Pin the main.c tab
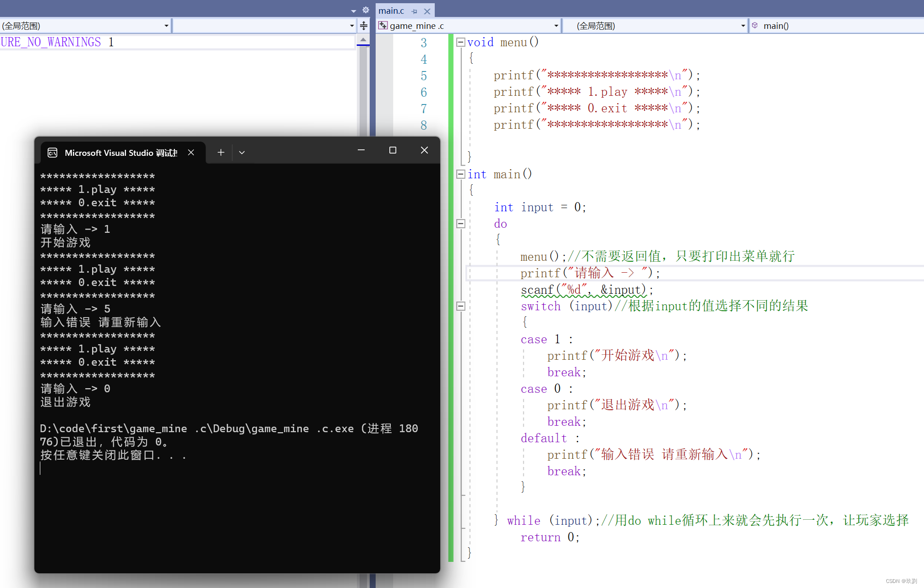924x588 pixels. tap(414, 11)
